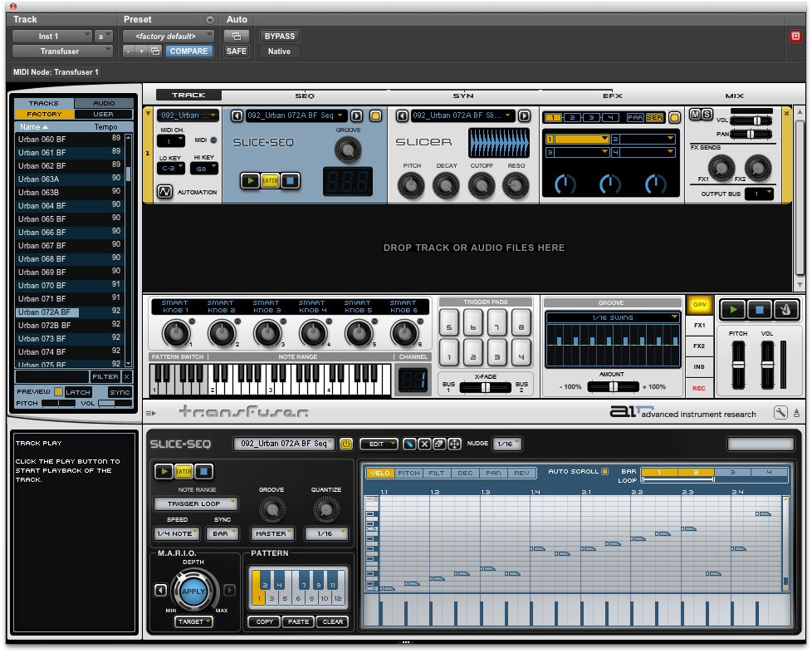This screenshot has height=653, width=812.
Task: Click the lock icon beside the wrench
Action: 796,413
